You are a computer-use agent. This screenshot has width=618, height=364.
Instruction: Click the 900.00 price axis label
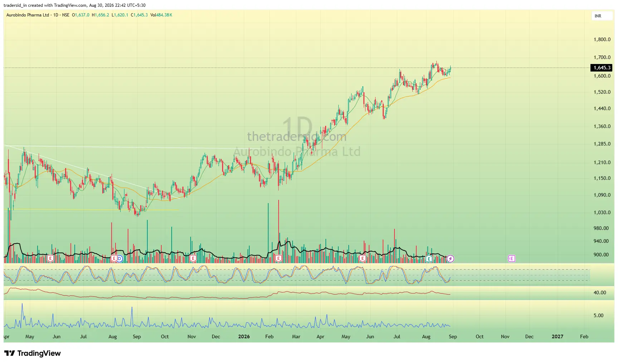[601, 255]
